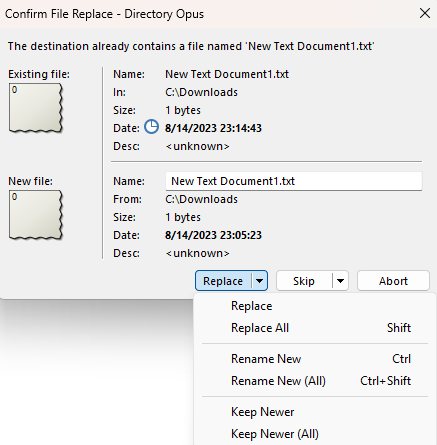Close the Confirm File Replace dialog
This screenshot has height=445, width=437.
click(x=425, y=14)
